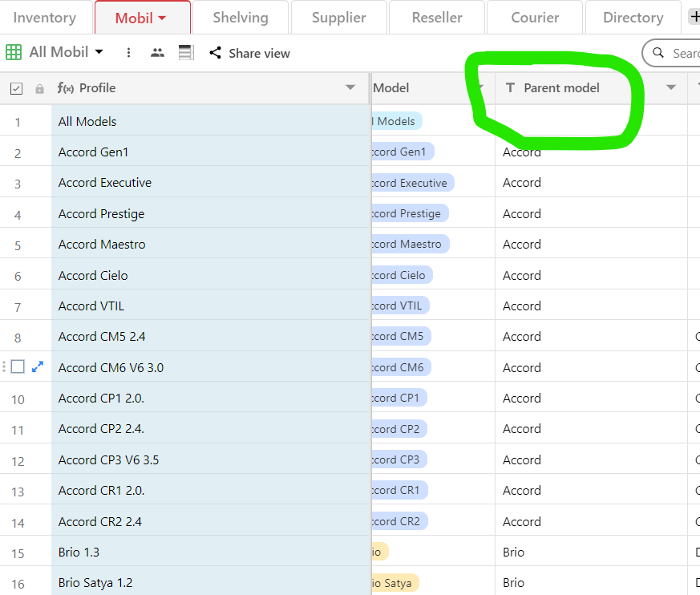Select row number 14
Viewport: 700px width, 595px height.
point(18,522)
